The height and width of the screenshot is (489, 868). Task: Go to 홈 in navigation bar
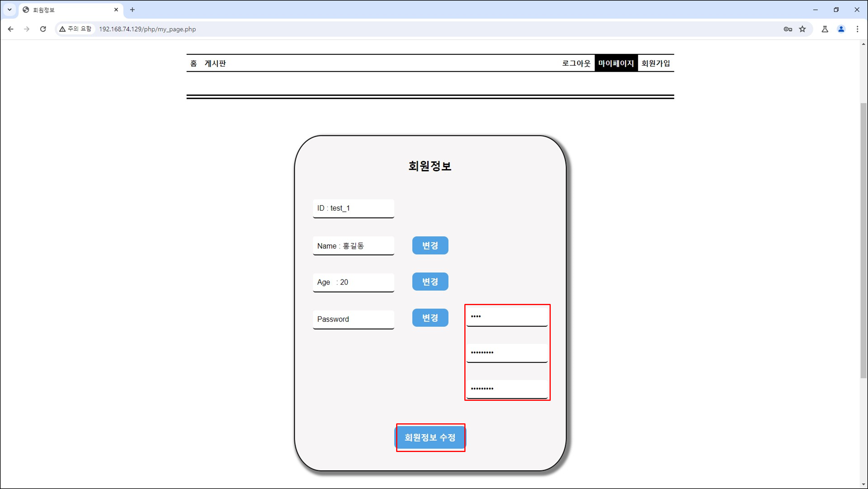(x=193, y=63)
